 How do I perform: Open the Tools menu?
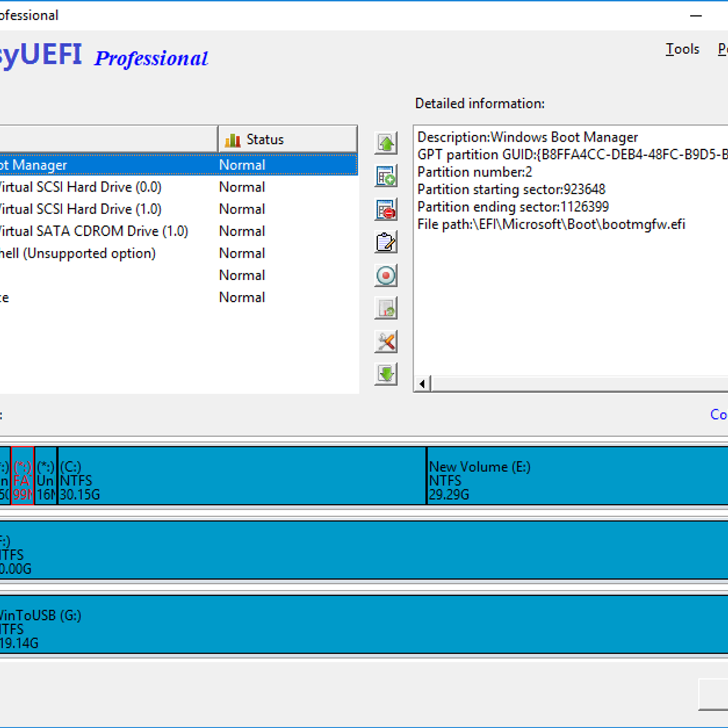[x=682, y=49]
